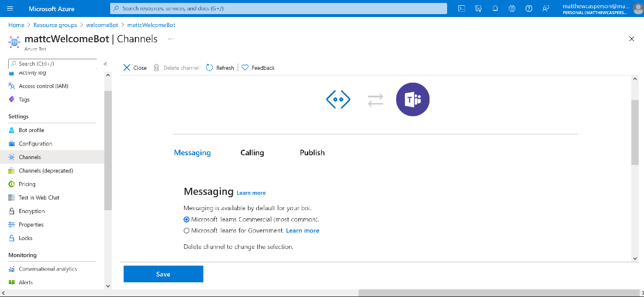Click the sidebar scroll up arrow
Screen dimensions: 644x297
point(108,75)
